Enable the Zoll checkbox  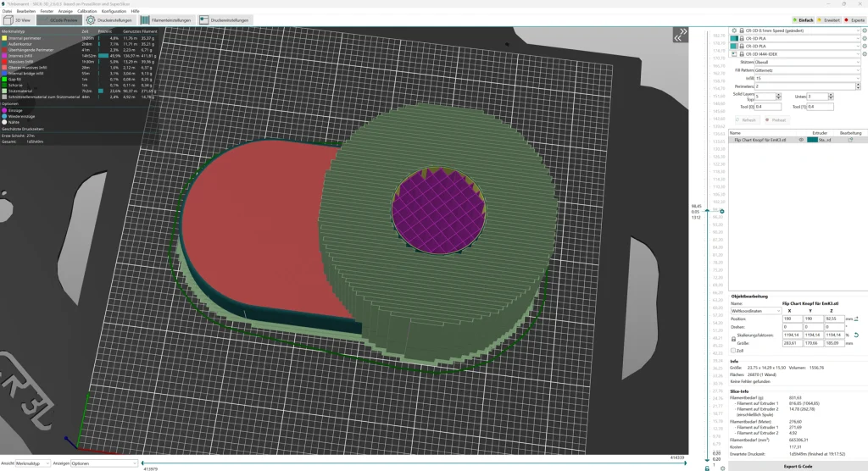[734, 350]
